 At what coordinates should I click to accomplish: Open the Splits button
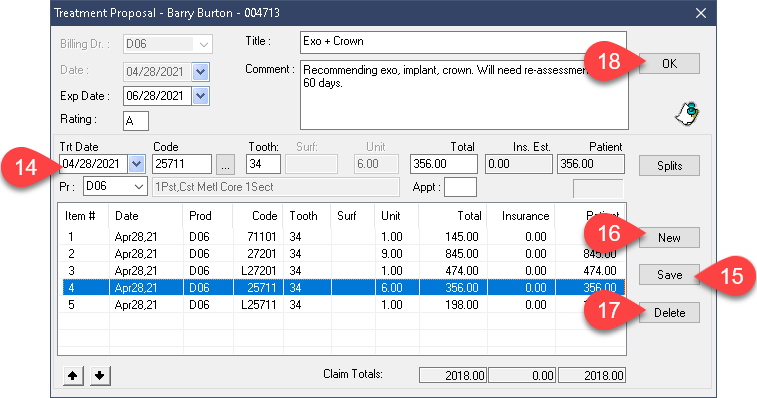click(x=669, y=166)
